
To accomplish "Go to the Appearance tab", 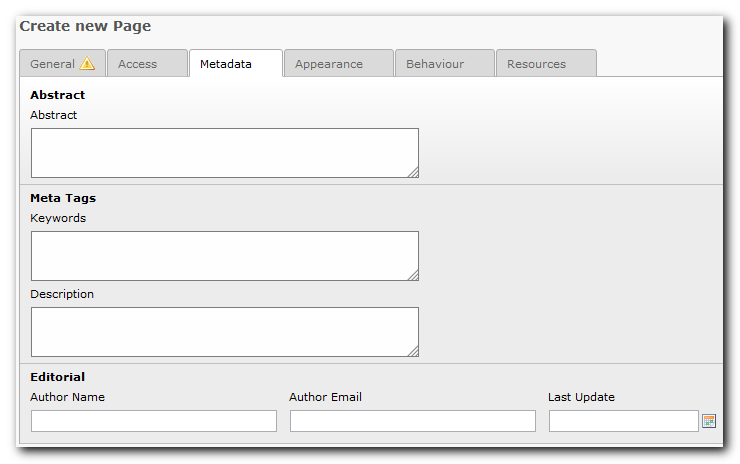I will (x=329, y=64).
